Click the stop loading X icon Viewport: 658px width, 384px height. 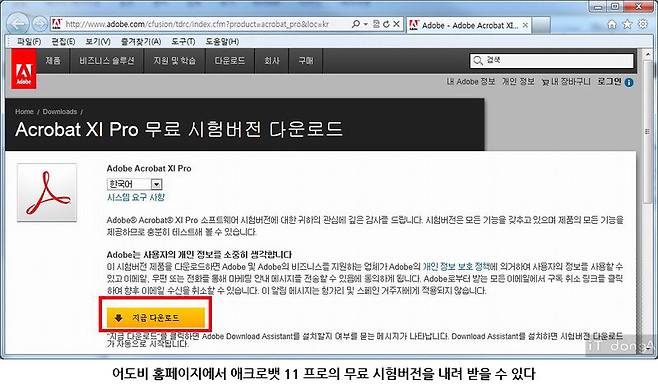(x=396, y=24)
